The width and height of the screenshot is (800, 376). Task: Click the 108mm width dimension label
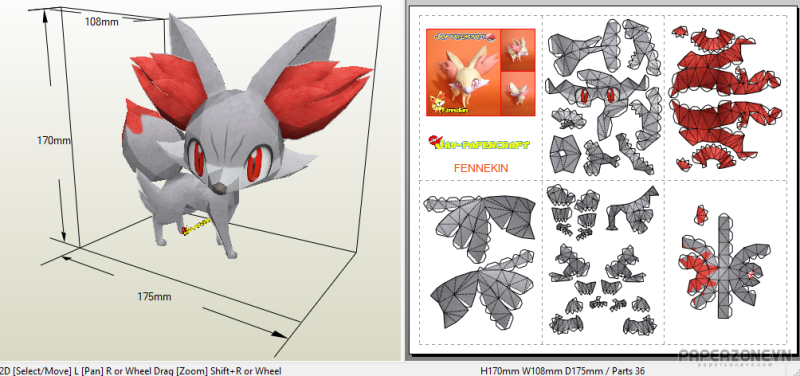click(x=102, y=22)
